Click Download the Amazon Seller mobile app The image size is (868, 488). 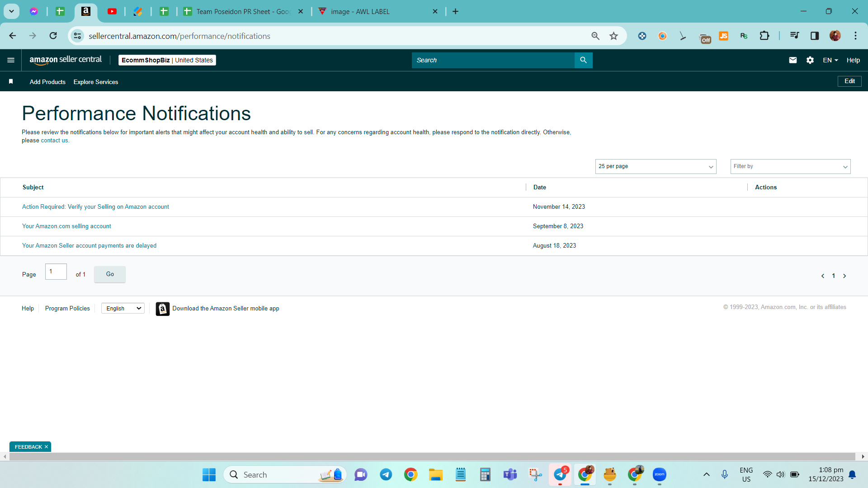point(226,308)
